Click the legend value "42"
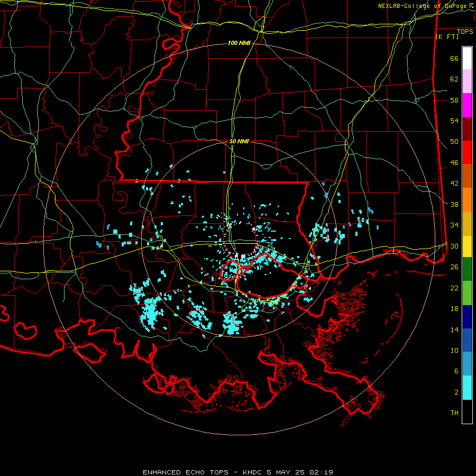 coord(454,184)
